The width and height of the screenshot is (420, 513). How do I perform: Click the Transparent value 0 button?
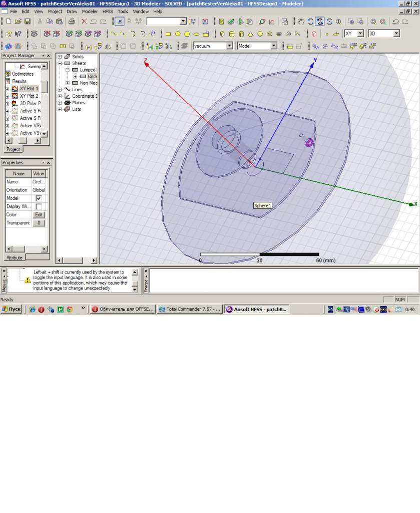[39, 223]
